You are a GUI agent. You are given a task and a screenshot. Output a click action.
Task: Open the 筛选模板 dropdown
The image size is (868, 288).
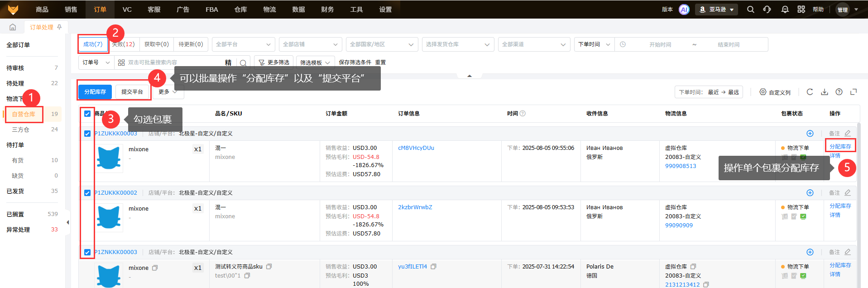point(316,62)
